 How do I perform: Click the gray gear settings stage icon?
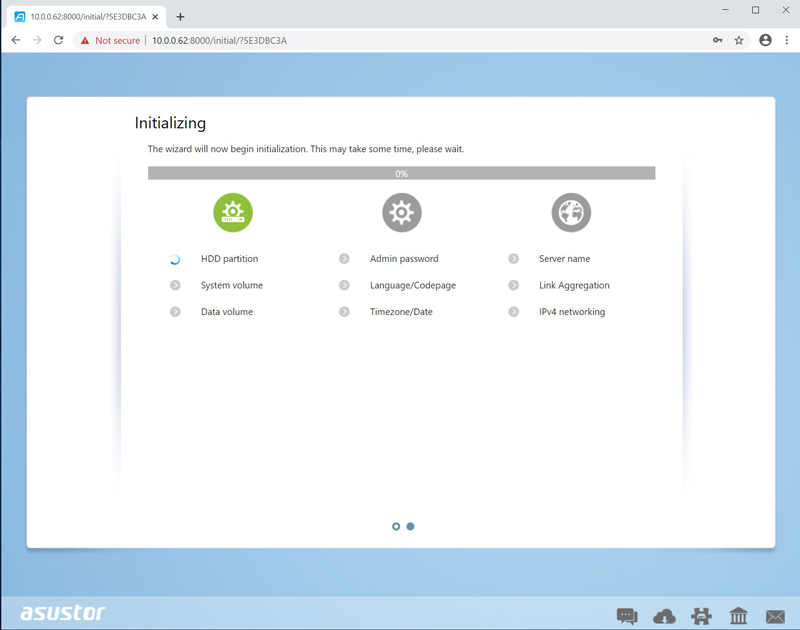click(x=402, y=212)
